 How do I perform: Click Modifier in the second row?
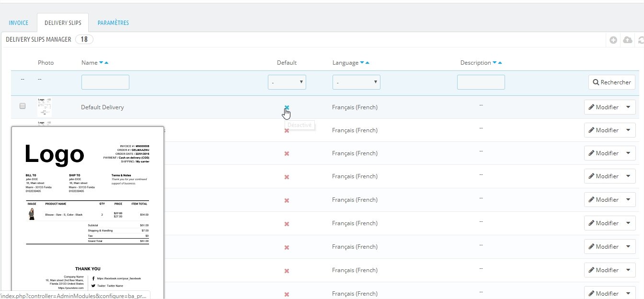(603, 130)
